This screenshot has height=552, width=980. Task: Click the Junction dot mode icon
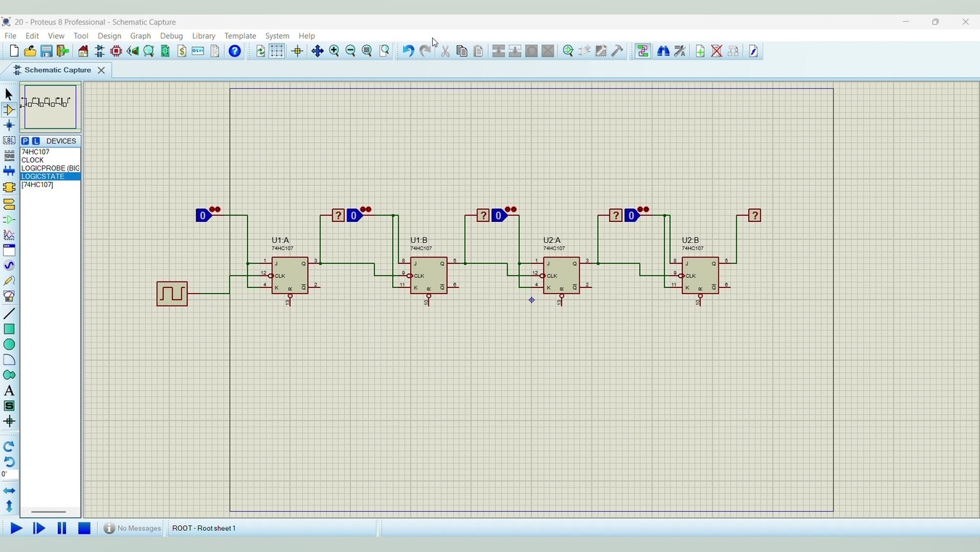[x=9, y=125]
